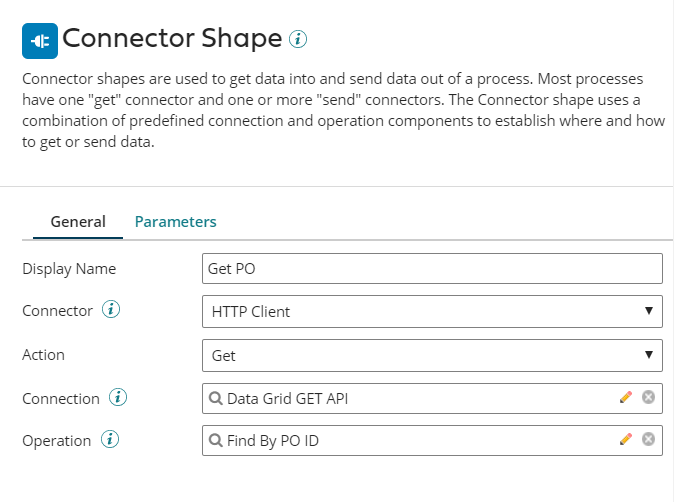Click the Operation lookup field text
This screenshot has width=674, height=502.
272,440
